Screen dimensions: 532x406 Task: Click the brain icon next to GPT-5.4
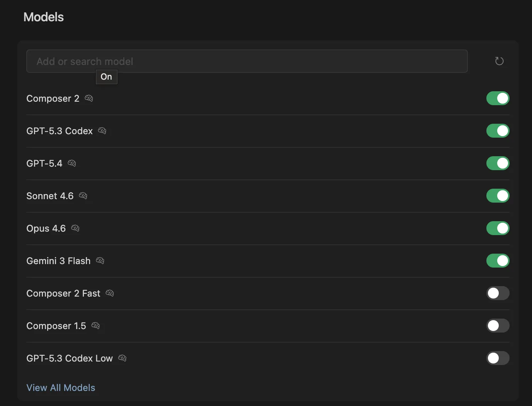(x=72, y=163)
